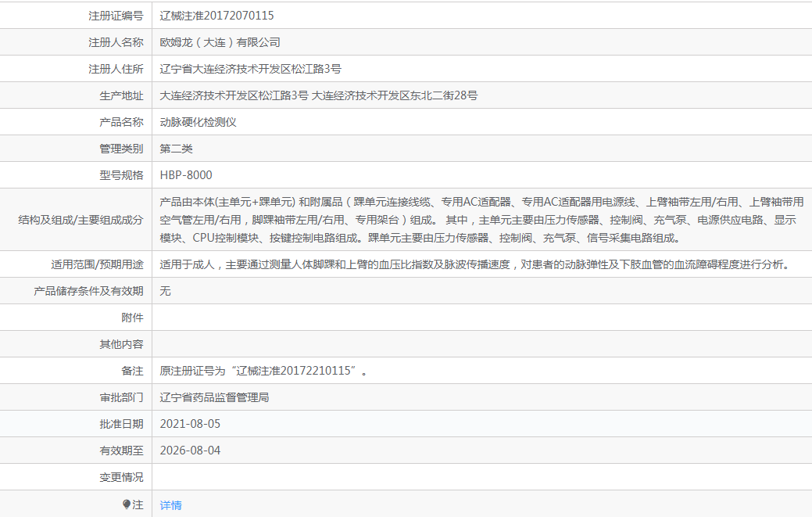812x517 pixels.
Task: Click the bulb icon beside 注 label
Action: pos(126,504)
